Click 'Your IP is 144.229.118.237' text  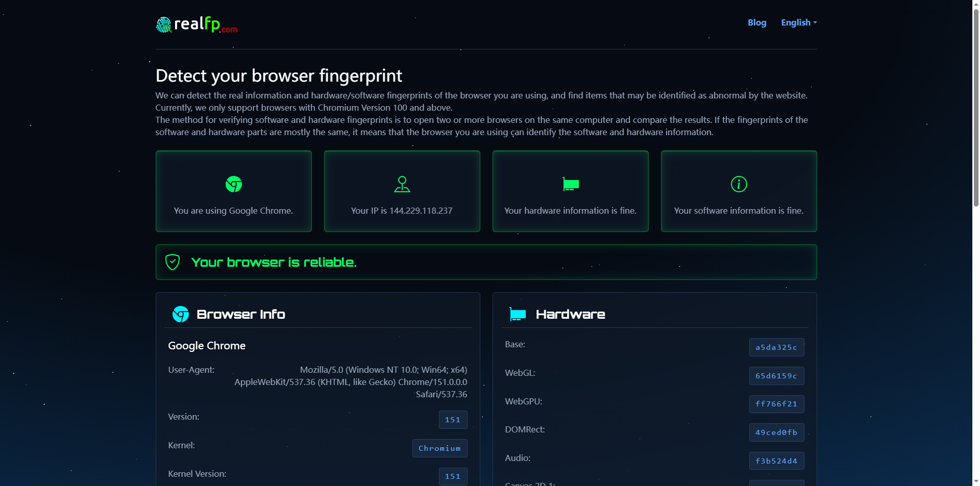point(402,211)
